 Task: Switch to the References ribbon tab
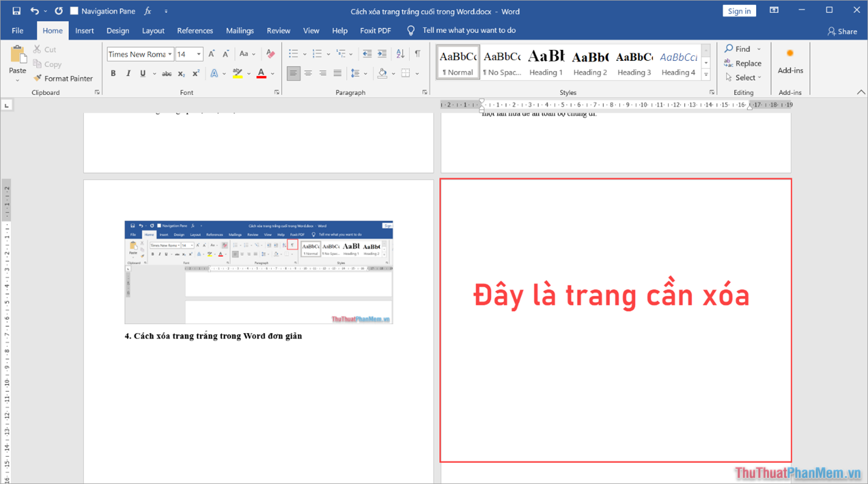tap(195, 30)
